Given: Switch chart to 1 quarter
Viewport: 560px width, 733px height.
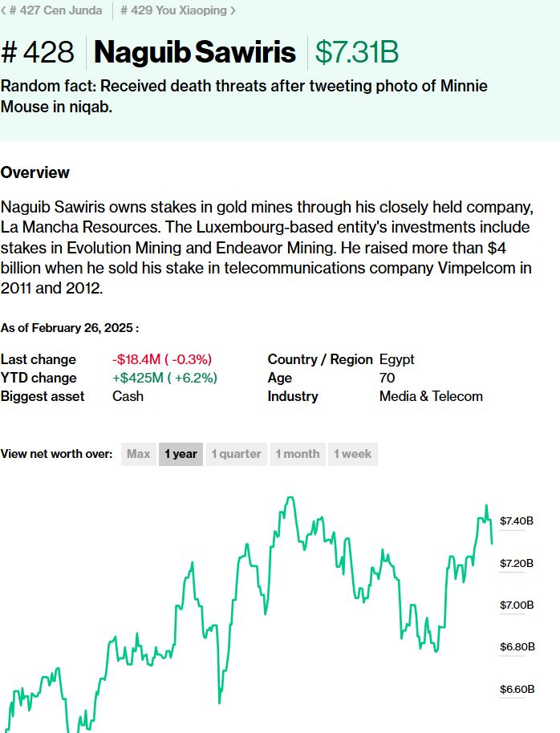Looking at the screenshot, I should click(236, 454).
